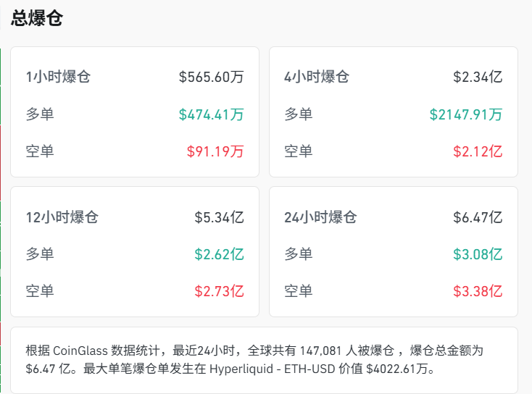Click the CoinGlass summary paragraph
Viewport: 532px width, 394px height.
(x=264, y=359)
